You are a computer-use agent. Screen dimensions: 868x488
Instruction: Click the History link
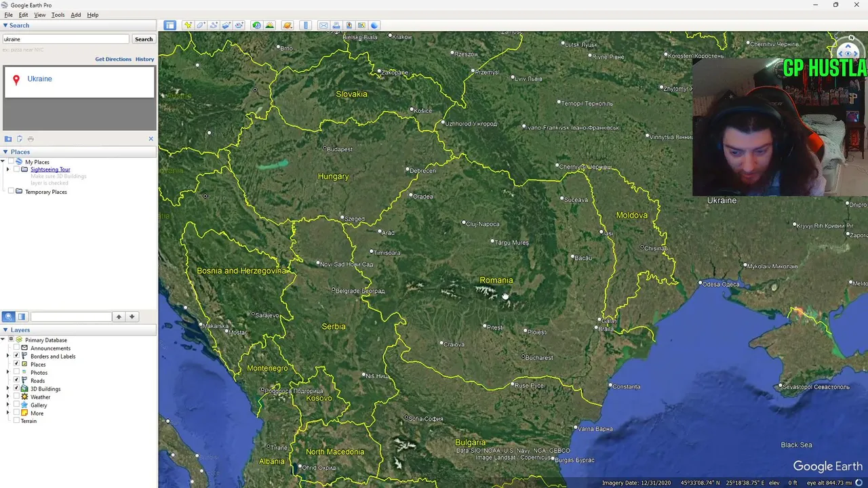pos(144,59)
